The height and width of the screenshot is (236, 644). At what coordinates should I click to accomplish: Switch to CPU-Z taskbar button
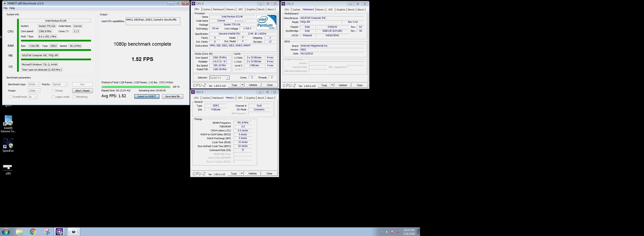(x=59, y=231)
